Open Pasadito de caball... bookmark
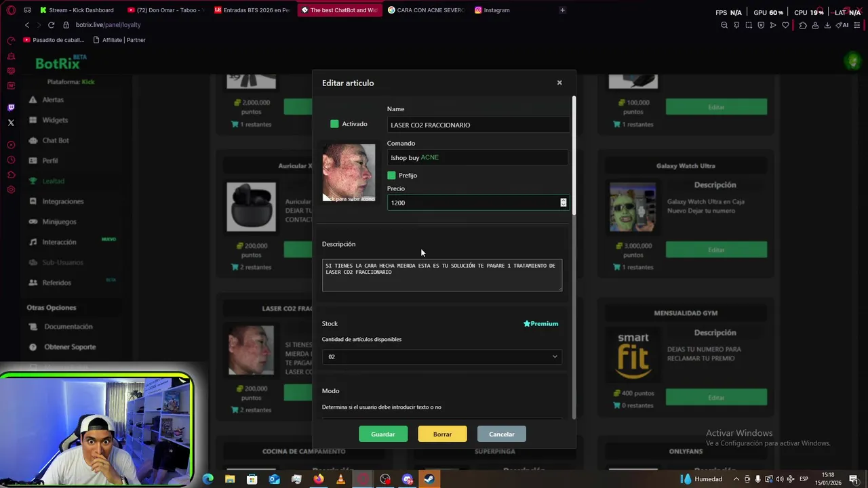The height and width of the screenshot is (488, 868). [x=54, y=40]
